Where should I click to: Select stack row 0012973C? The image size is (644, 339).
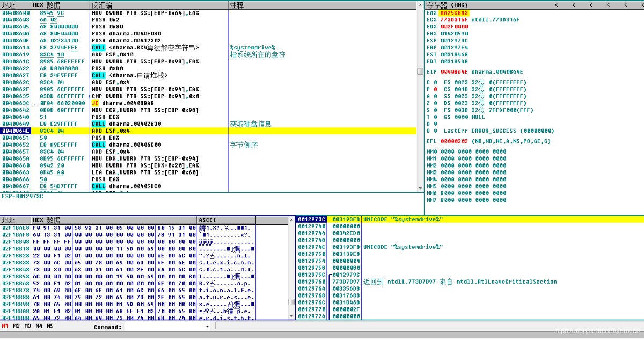(470, 219)
